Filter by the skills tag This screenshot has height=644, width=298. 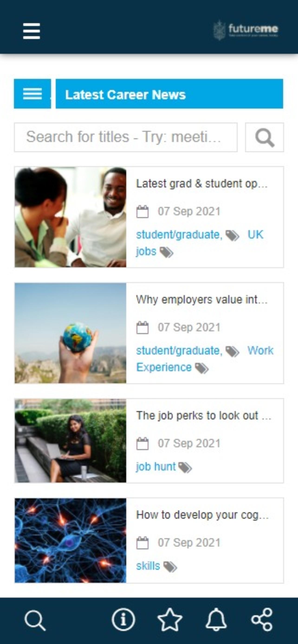(x=148, y=566)
